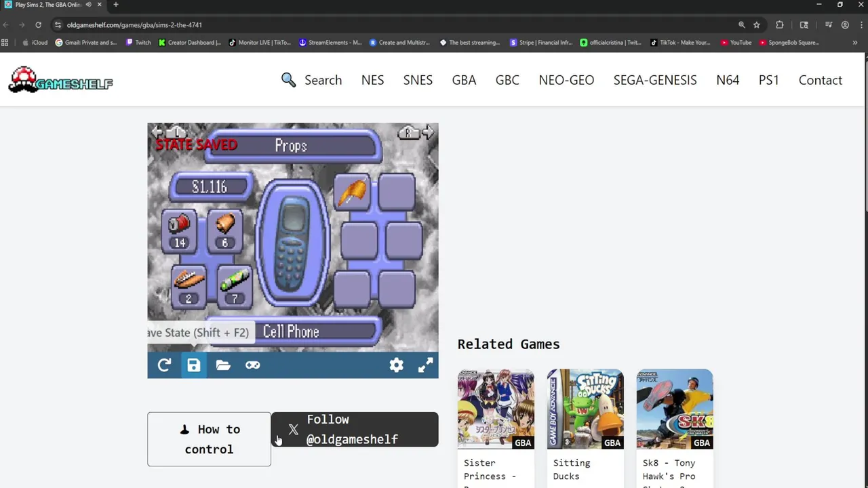The image size is (868, 488).
Task: Go back in browser history
Action: click(6, 25)
